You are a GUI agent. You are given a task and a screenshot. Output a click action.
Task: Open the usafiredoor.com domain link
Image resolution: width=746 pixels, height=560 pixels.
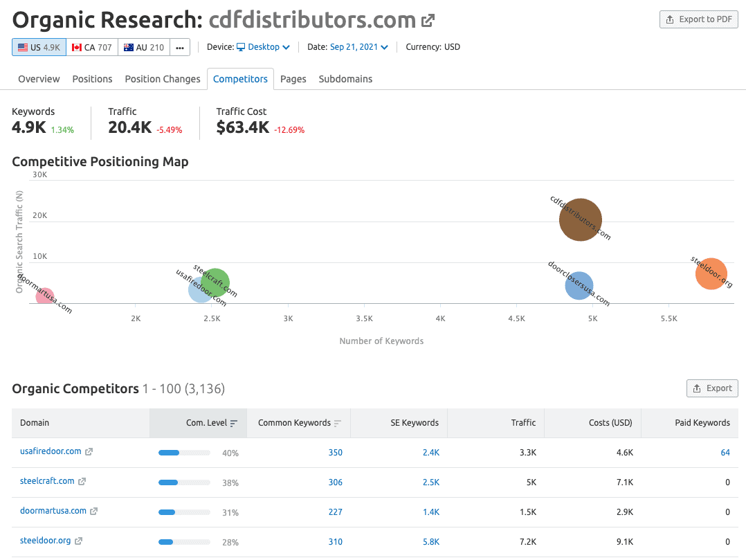point(51,451)
